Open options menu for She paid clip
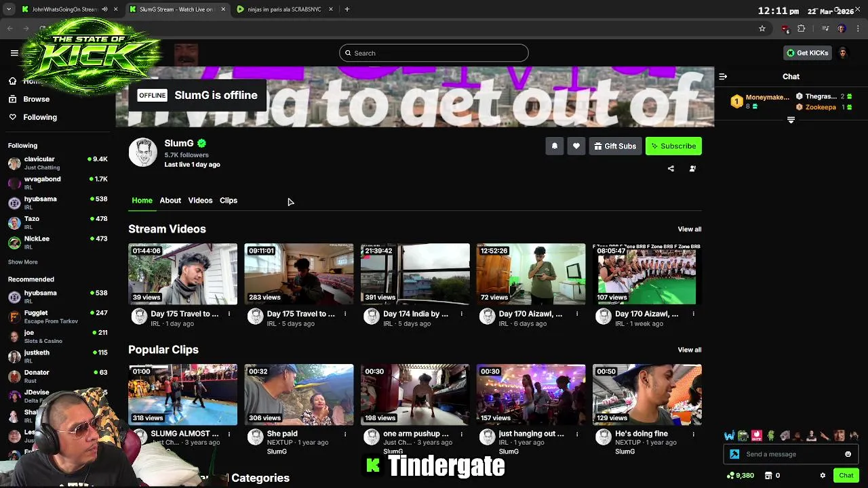The height and width of the screenshot is (488, 868). pyautogui.click(x=345, y=434)
